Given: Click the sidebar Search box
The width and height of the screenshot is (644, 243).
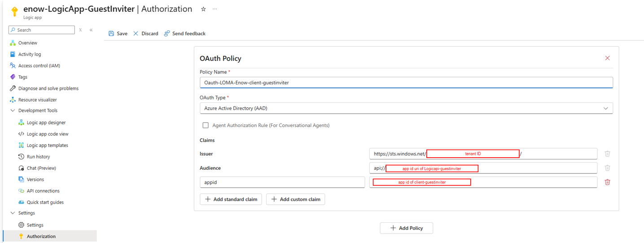Looking at the screenshot, I should (42, 30).
